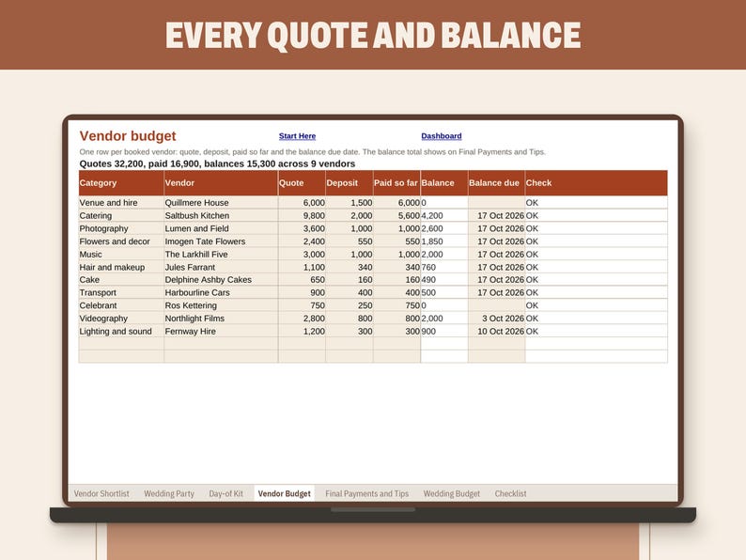746x560 pixels.
Task: Click the Deposit column header
Action: coord(350,183)
